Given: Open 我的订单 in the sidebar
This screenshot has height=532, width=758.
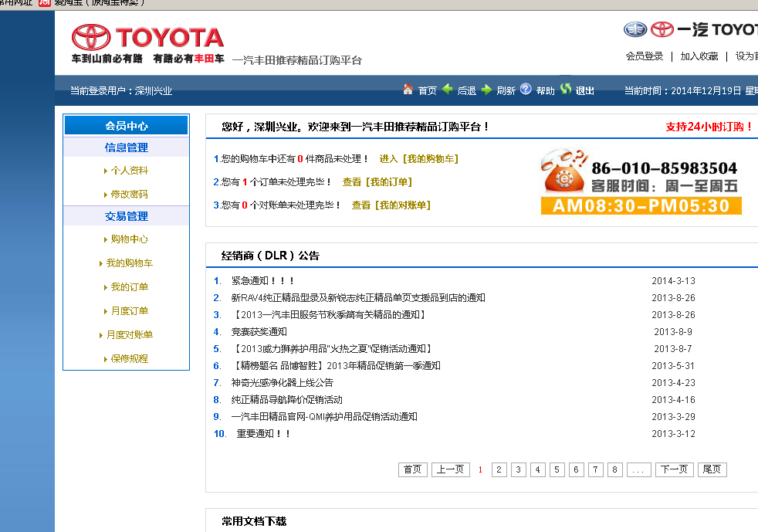Looking at the screenshot, I should point(129,286).
